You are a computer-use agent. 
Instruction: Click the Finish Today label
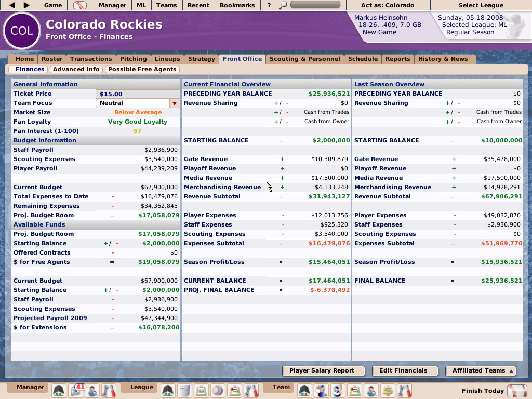pos(483,391)
